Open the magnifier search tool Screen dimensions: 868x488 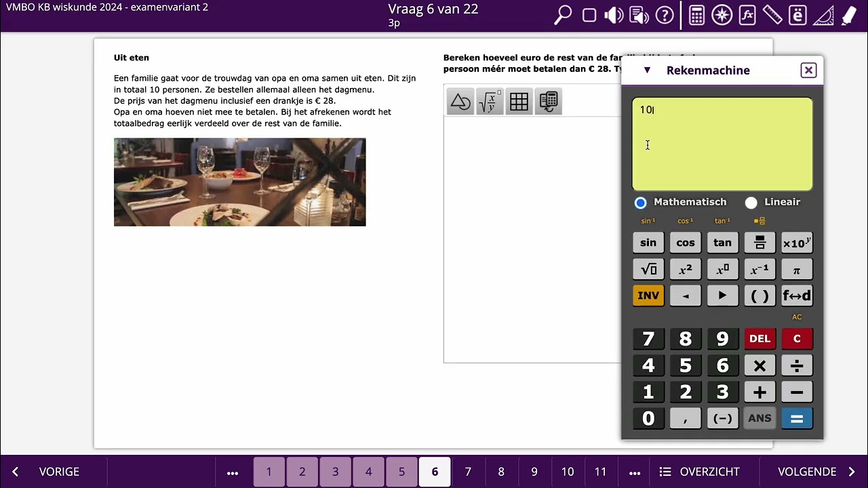(564, 15)
